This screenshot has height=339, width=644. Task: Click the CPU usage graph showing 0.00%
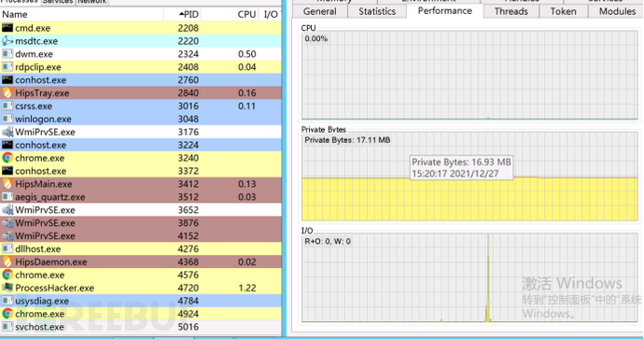[x=469, y=77]
